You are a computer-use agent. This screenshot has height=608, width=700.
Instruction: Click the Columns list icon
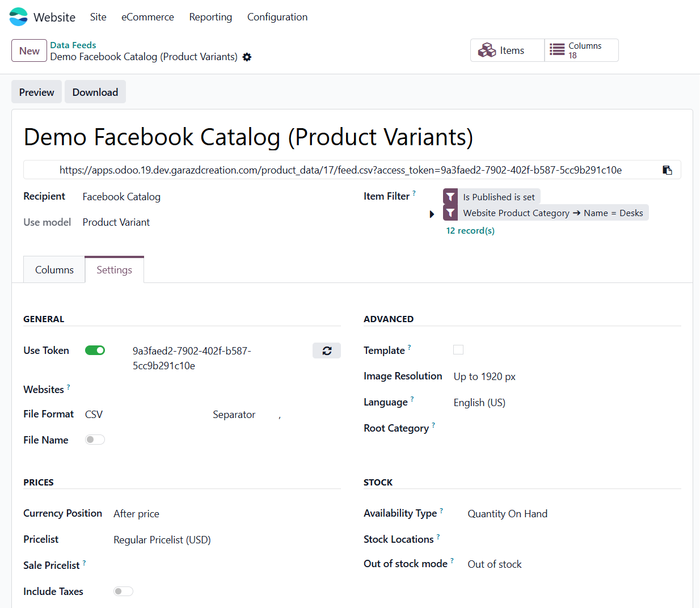(557, 50)
